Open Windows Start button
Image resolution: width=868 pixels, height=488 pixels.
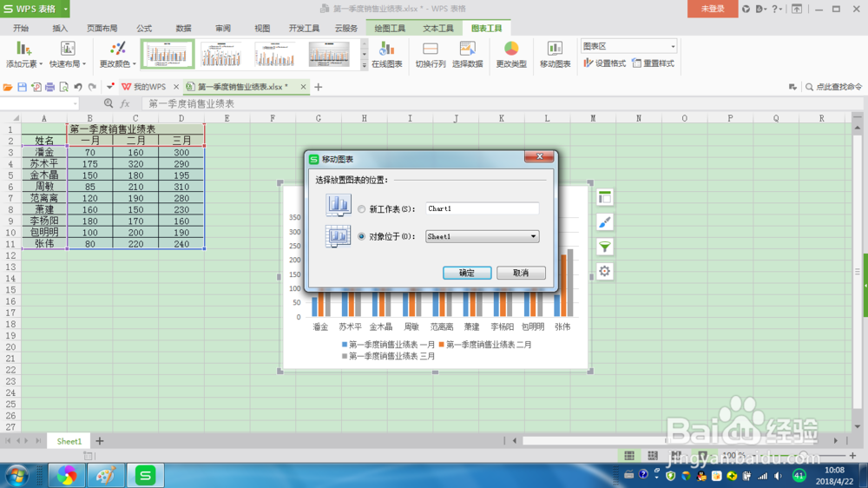(16, 475)
